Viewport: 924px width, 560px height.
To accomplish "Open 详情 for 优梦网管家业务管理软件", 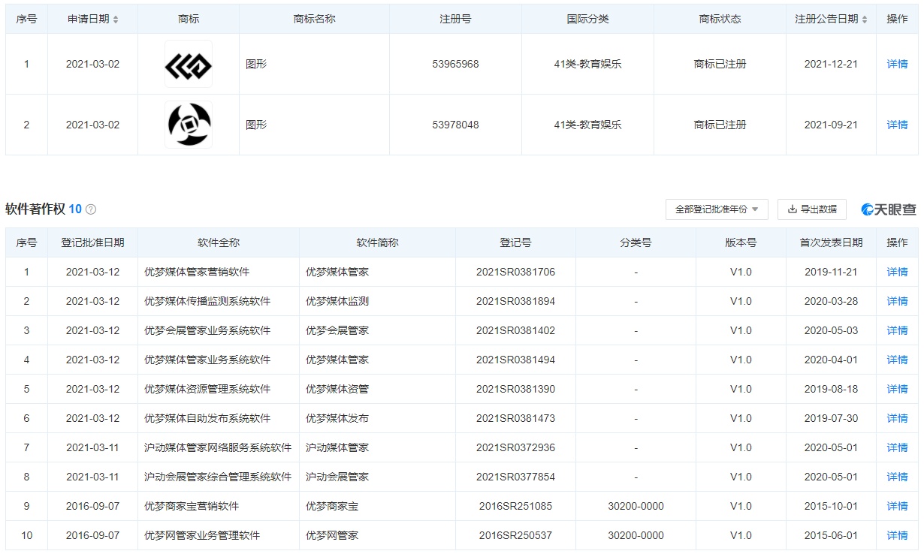I will [x=897, y=535].
